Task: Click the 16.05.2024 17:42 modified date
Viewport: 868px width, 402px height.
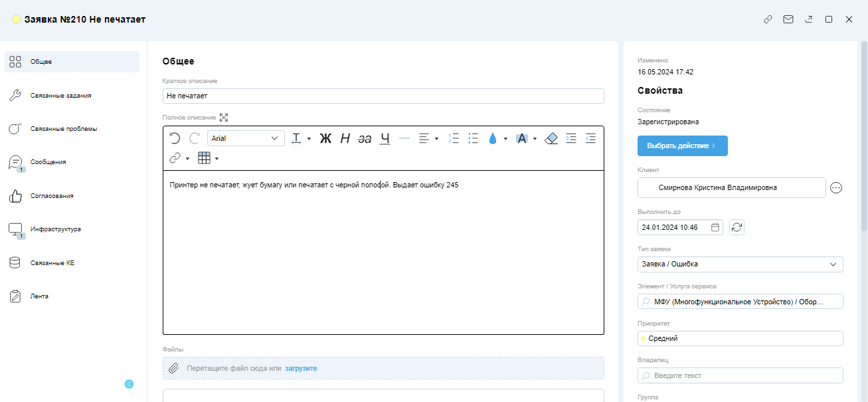Action: [665, 72]
